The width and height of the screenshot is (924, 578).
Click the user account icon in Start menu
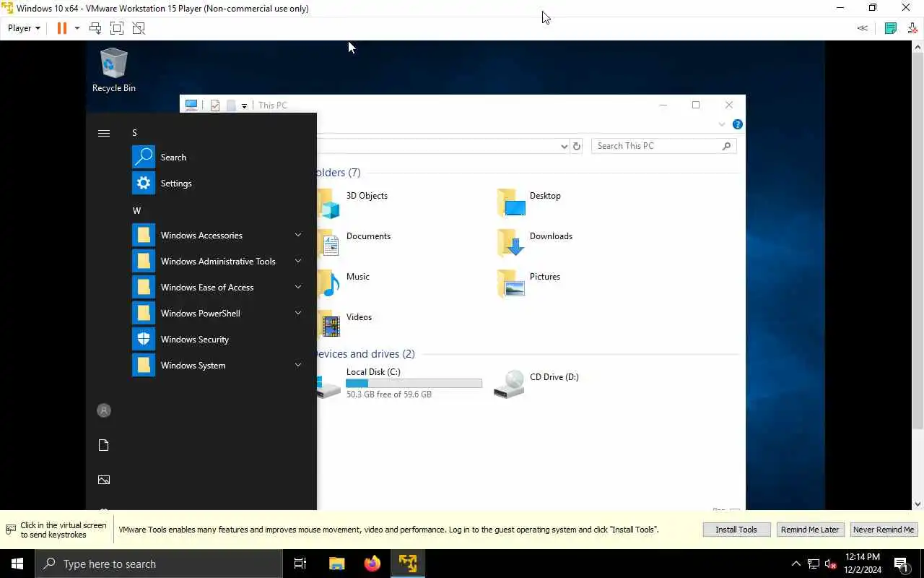click(x=104, y=410)
